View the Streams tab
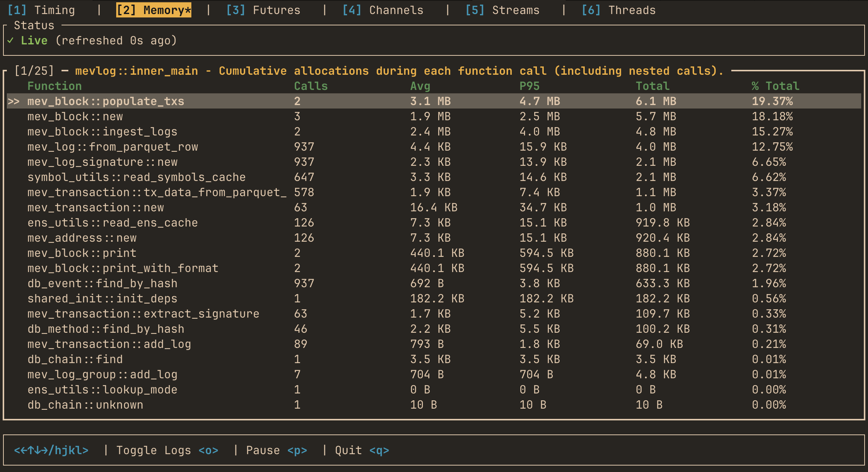Image resolution: width=868 pixels, height=472 pixels. (x=502, y=10)
